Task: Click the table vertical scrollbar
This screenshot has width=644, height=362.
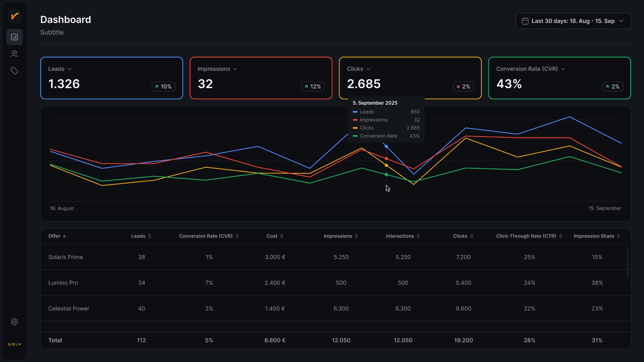Action: pyautogui.click(x=627, y=263)
